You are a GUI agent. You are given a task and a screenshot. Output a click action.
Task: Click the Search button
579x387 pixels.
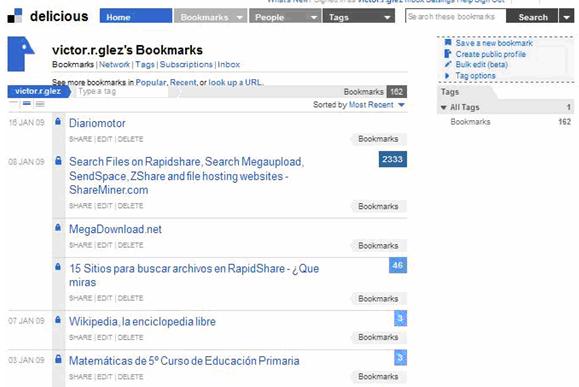[532, 17]
